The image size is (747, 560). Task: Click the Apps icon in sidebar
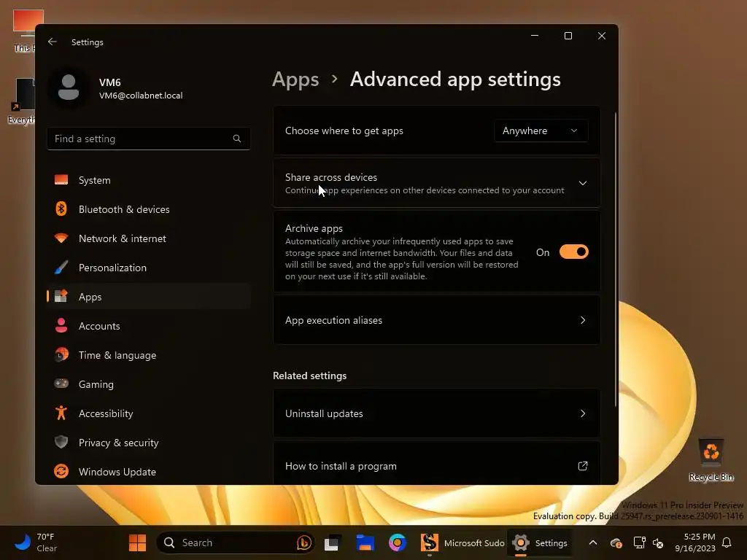click(x=61, y=296)
